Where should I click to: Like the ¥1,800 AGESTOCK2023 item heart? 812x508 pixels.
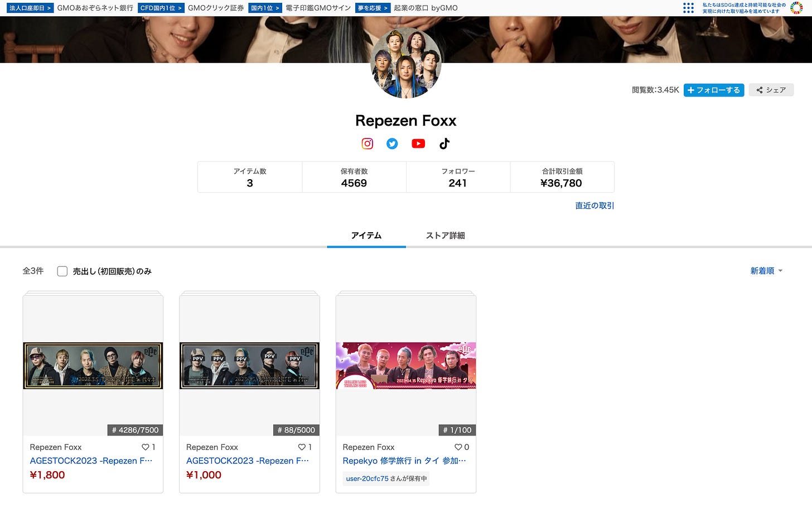pyautogui.click(x=146, y=447)
